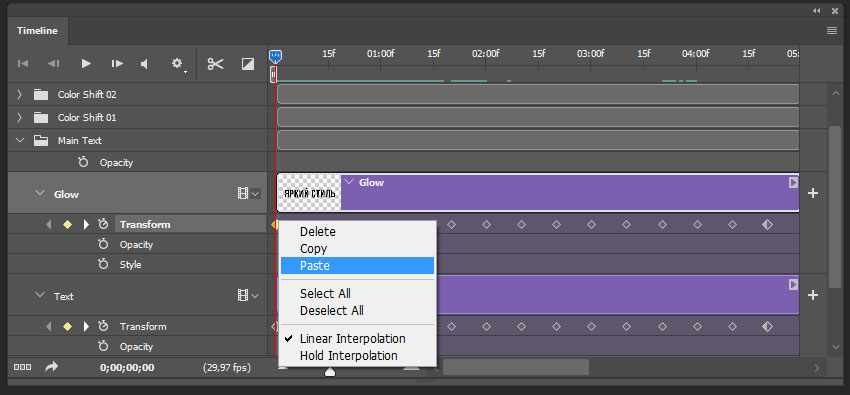Toggle Style keyframe stopwatch for Glow

click(x=103, y=264)
